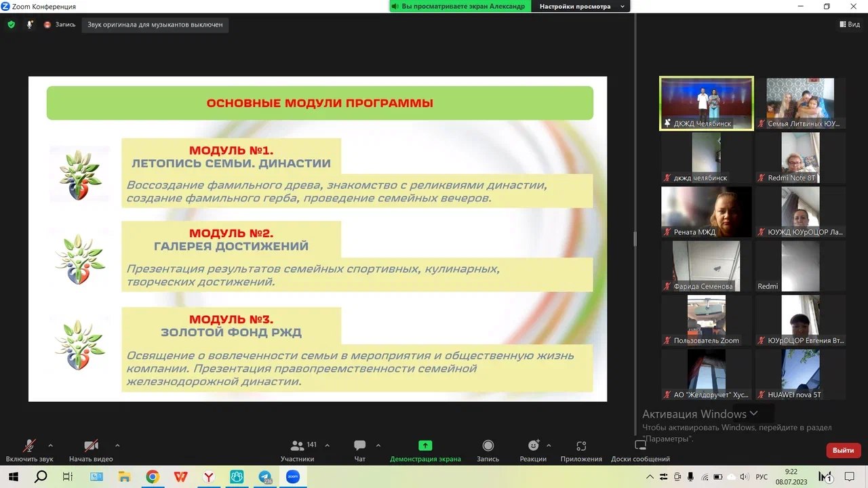Viewport: 868px width, 488px height.
Task: Open the Вид view menu
Action: (x=850, y=24)
